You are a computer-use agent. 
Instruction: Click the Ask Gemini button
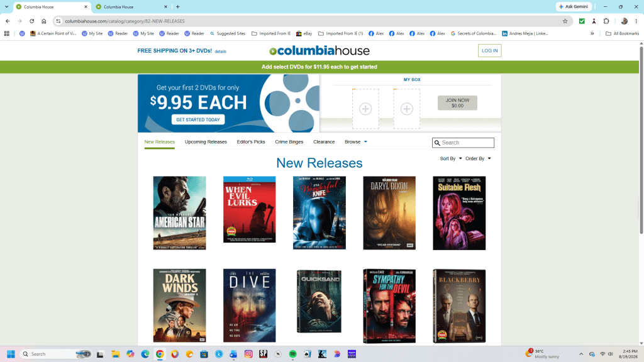pyautogui.click(x=574, y=6)
